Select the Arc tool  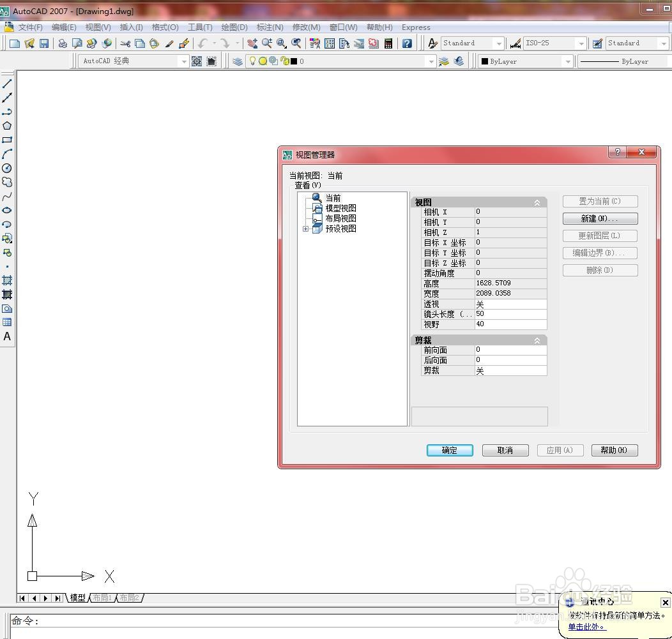7,154
